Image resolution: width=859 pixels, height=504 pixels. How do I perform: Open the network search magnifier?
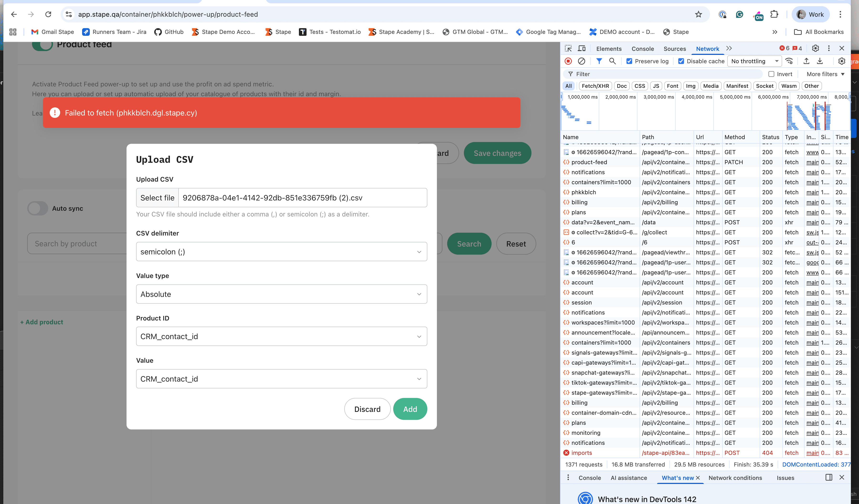pyautogui.click(x=613, y=61)
